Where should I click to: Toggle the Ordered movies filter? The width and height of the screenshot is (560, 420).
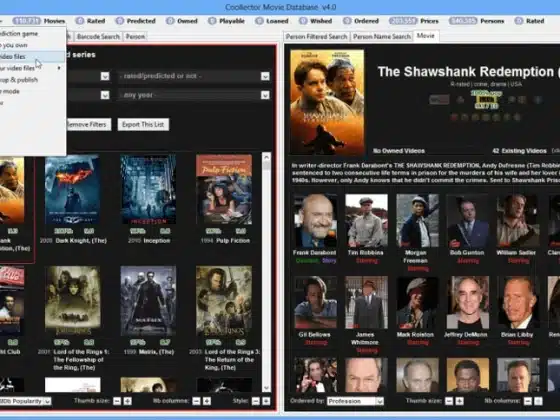[x=361, y=21]
